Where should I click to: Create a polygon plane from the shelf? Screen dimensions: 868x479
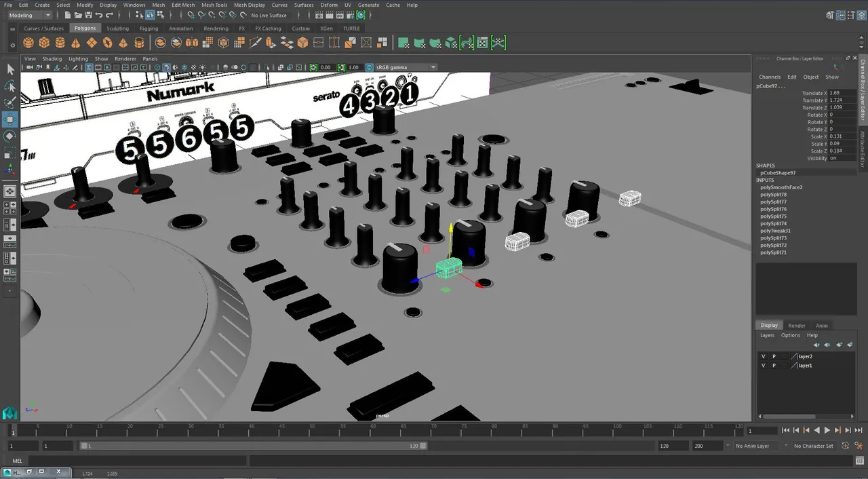92,43
